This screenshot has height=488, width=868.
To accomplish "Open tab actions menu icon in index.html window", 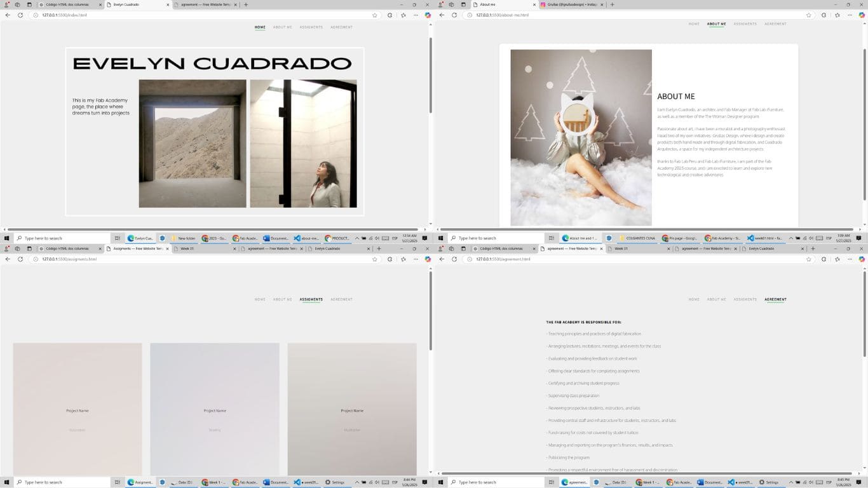I will coord(29,4).
